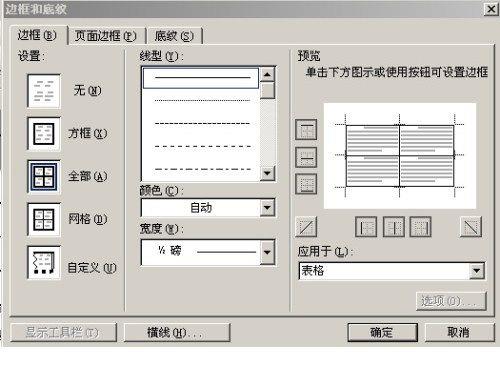500x366 pixels.
Task: Open the 底纹 (Shading) tab
Action: pos(174,36)
